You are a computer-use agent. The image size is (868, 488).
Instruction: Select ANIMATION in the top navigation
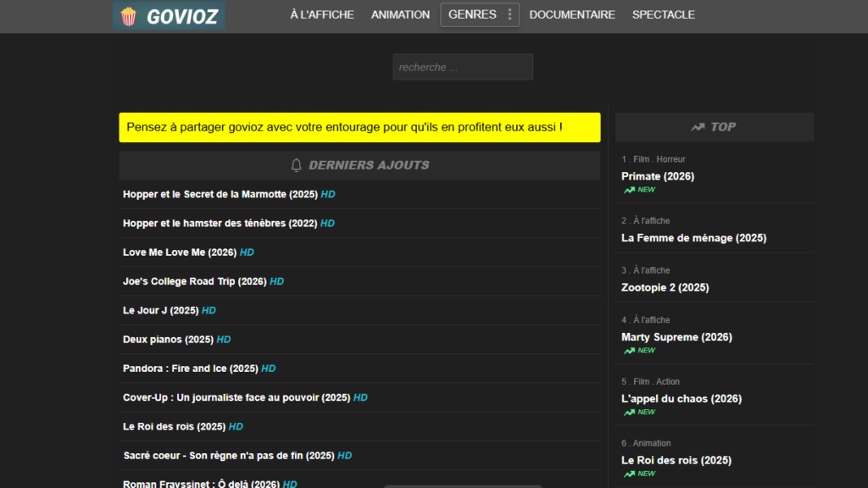400,14
